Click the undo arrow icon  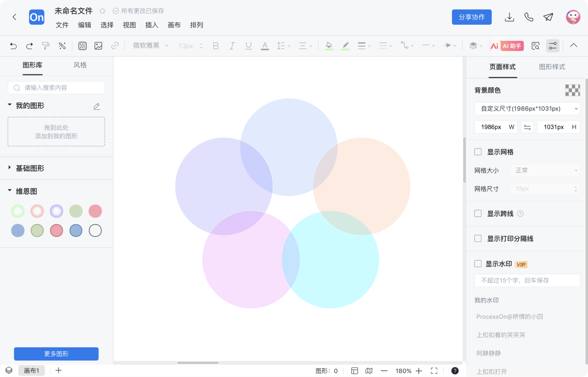(x=13, y=46)
